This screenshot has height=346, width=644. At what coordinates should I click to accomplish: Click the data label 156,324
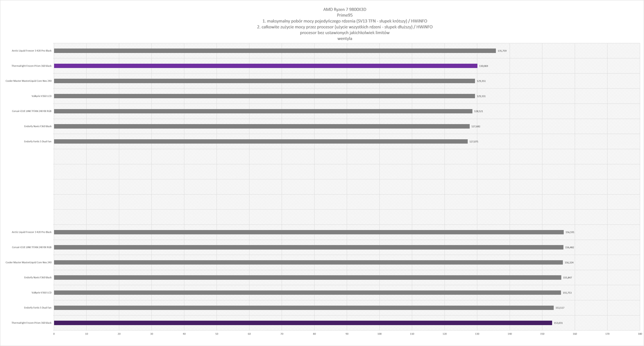pos(569,263)
